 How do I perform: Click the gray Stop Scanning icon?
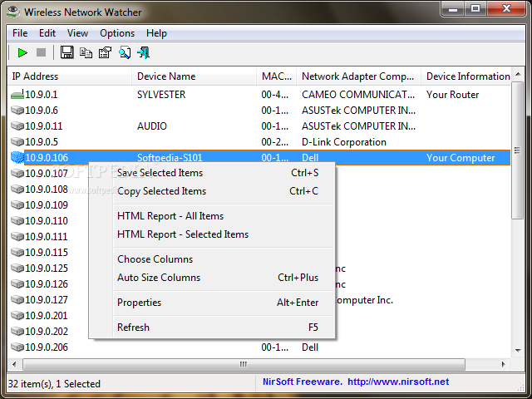41,53
